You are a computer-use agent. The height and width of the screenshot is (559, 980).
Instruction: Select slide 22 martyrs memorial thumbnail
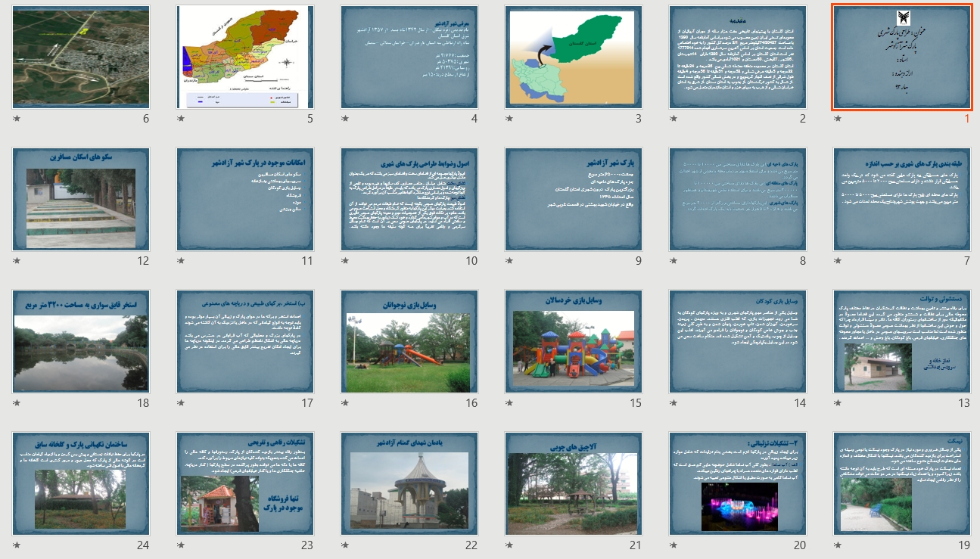pos(409,483)
